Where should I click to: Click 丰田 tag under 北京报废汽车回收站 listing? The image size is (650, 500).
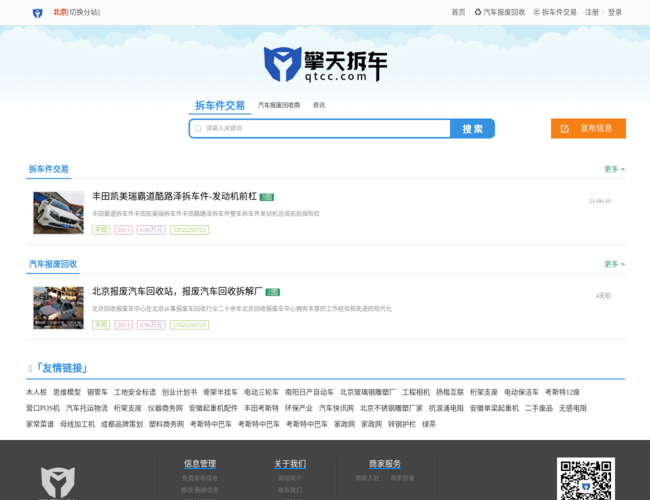[101, 325]
